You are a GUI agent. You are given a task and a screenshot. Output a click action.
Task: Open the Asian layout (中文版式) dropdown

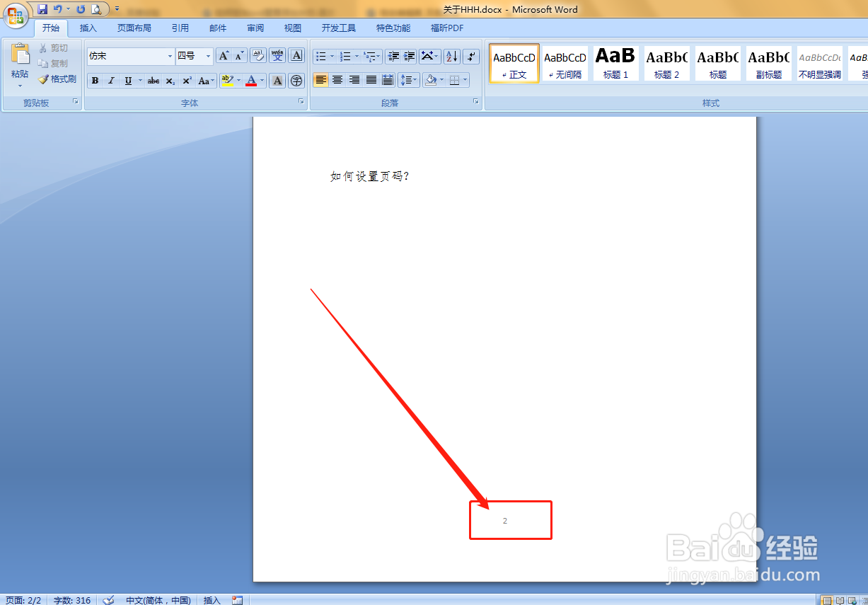pos(430,56)
